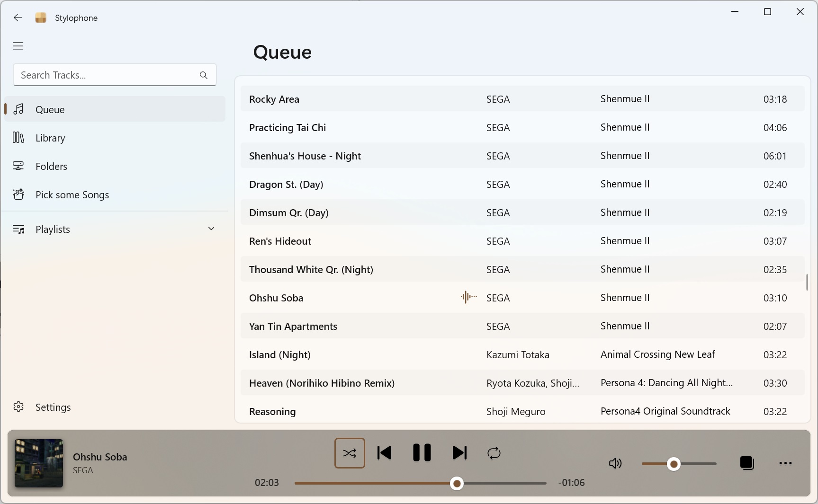Select the Ohshu Soba row title
The image size is (818, 504).
point(276,298)
